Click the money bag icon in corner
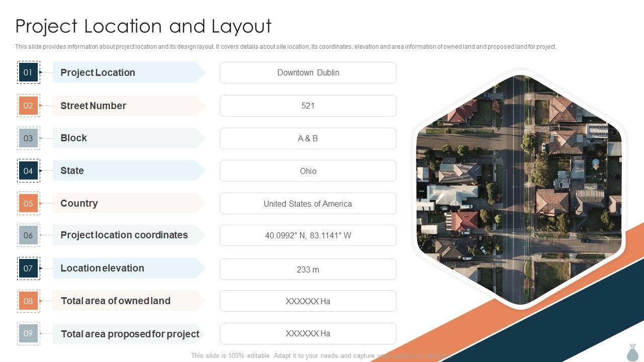Viewport: 644px width, 362px height. click(x=633, y=352)
